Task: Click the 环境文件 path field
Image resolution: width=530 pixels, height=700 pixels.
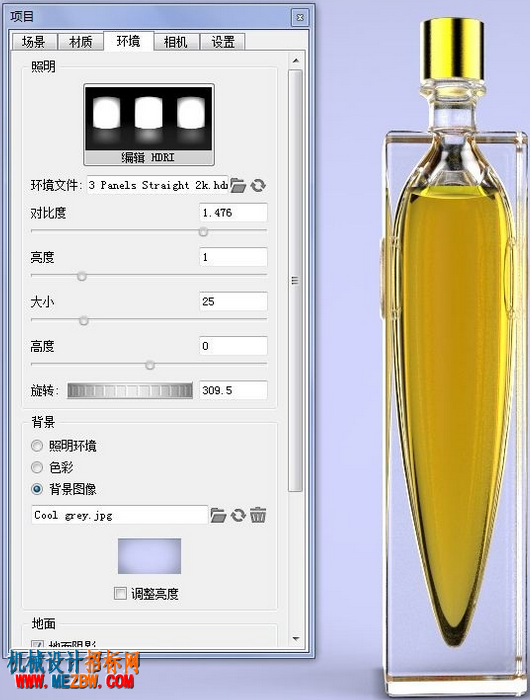Action: coord(158,185)
